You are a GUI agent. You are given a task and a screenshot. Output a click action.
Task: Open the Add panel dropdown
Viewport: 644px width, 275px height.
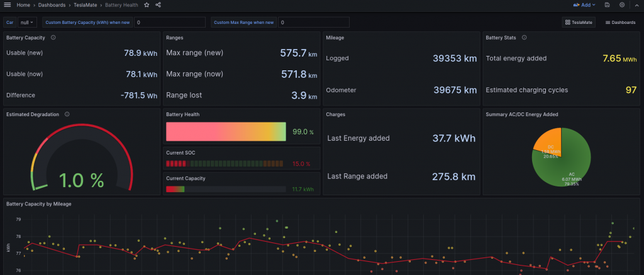(x=584, y=5)
